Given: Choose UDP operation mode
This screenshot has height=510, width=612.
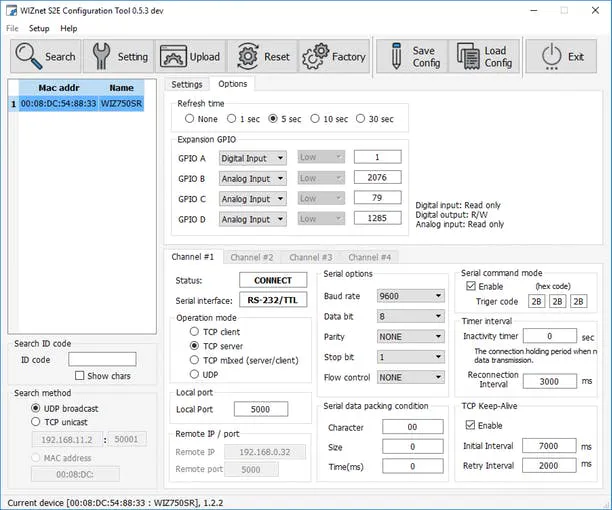Looking at the screenshot, I should pos(194,374).
